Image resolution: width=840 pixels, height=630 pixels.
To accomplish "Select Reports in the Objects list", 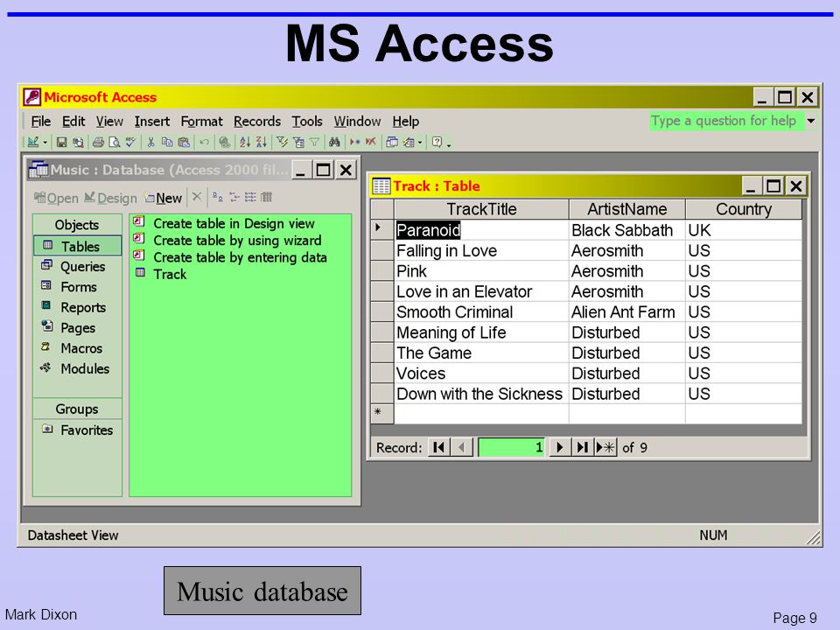I will [78, 307].
